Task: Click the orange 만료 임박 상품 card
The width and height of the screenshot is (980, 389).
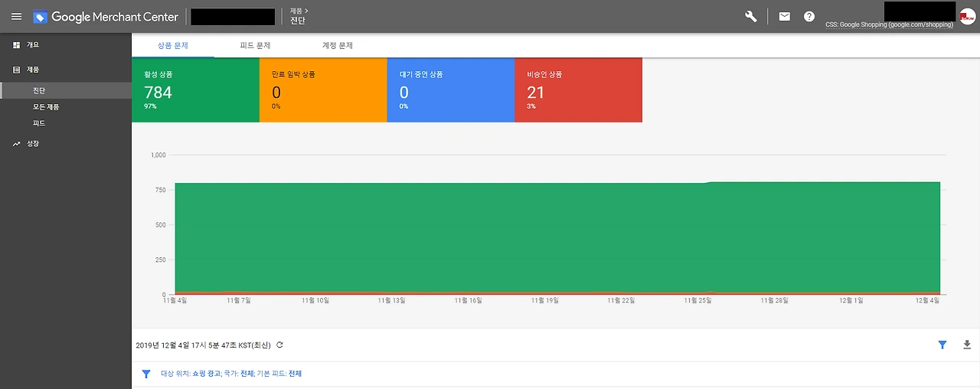Action: [323, 90]
